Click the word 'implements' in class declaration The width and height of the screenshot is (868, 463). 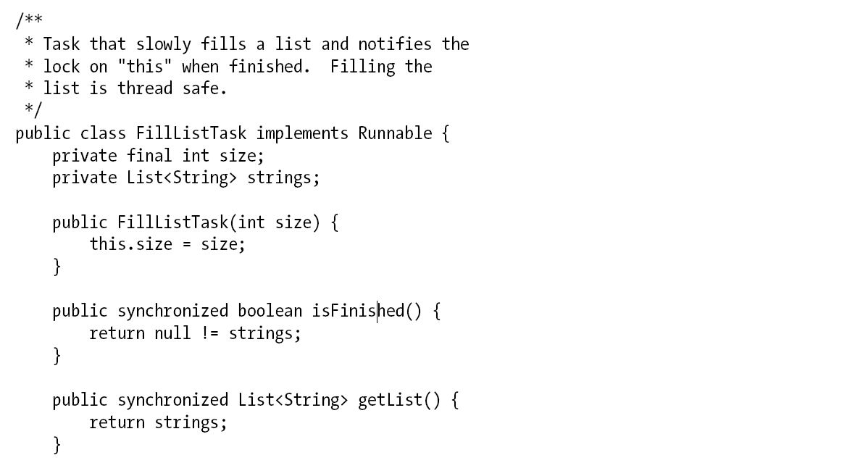[301, 133]
